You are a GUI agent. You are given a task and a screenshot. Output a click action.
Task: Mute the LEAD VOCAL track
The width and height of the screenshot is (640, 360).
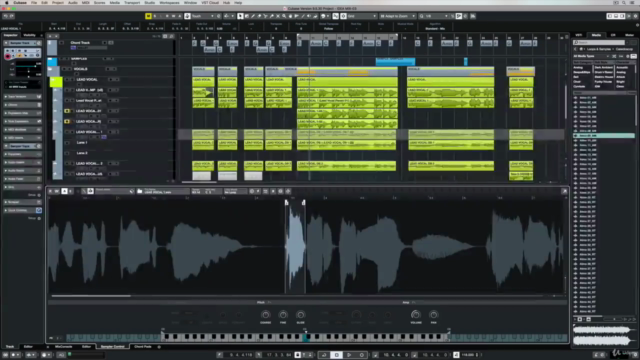pos(67,79)
